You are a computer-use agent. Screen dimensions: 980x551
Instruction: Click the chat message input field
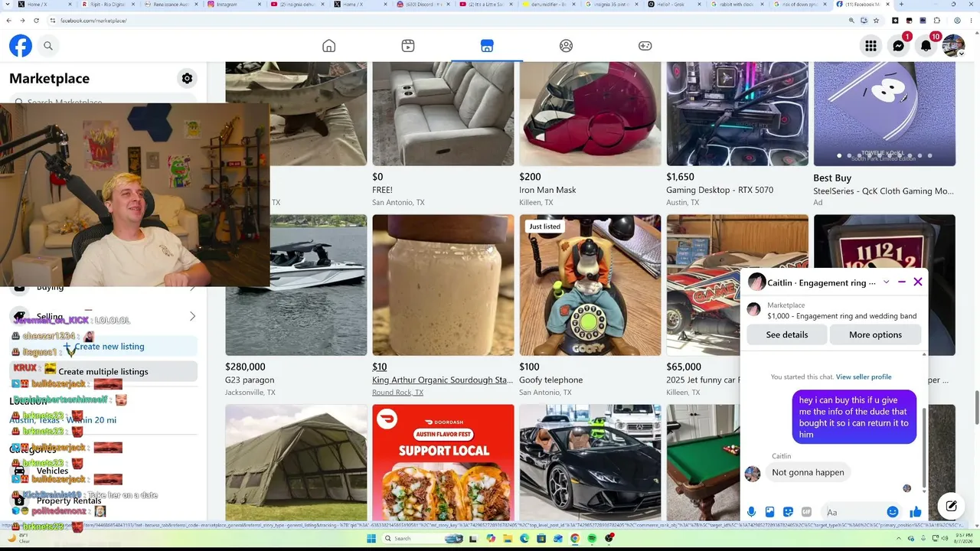[852, 512]
